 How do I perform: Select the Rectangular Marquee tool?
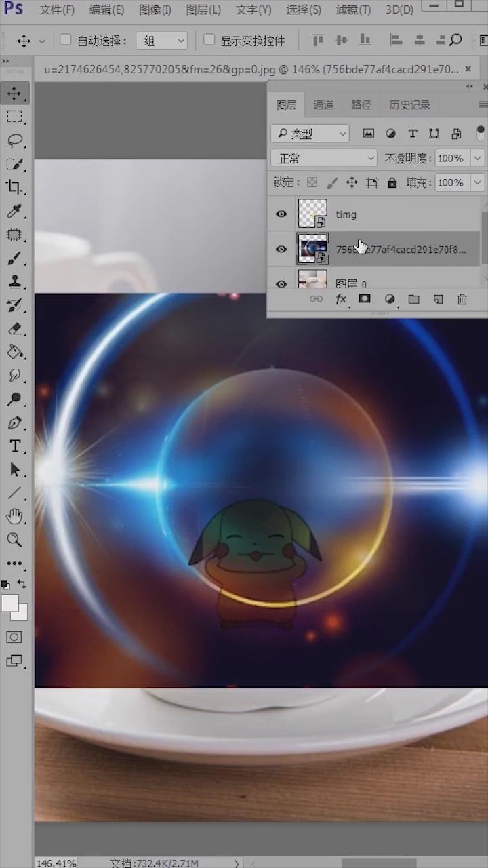click(14, 117)
